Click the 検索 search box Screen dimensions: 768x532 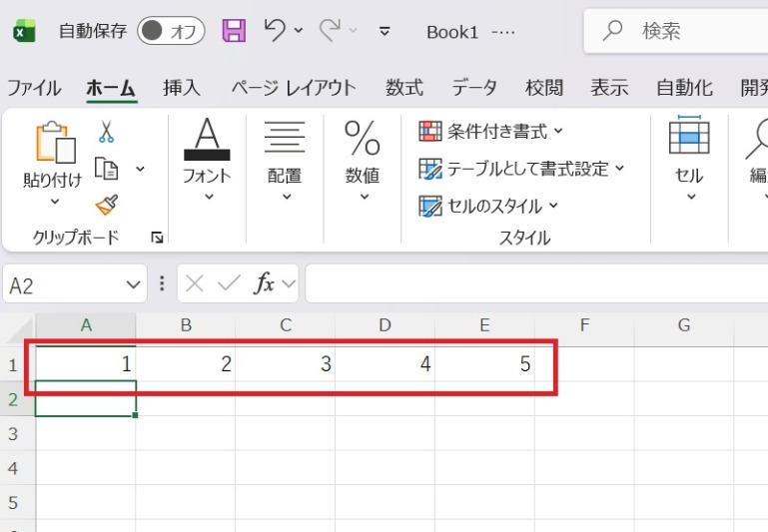(676, 31)
